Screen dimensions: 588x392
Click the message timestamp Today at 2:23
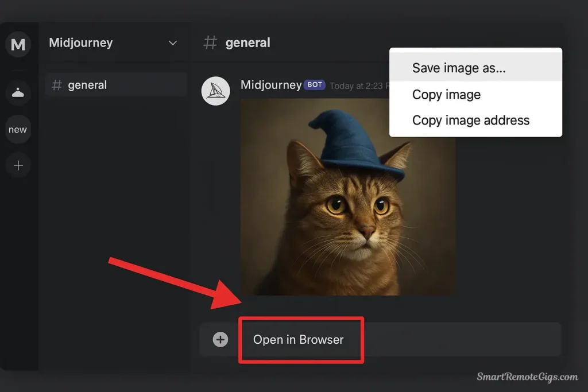[x=359, y=86]
